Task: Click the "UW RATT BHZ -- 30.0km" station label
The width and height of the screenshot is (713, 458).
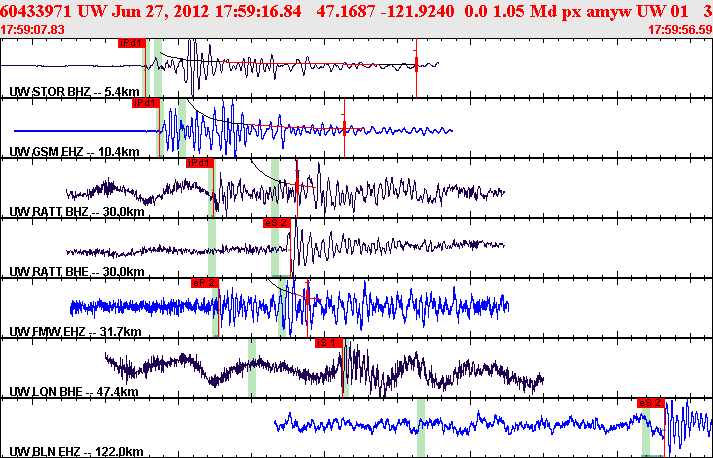Action: tap(77, 212)
